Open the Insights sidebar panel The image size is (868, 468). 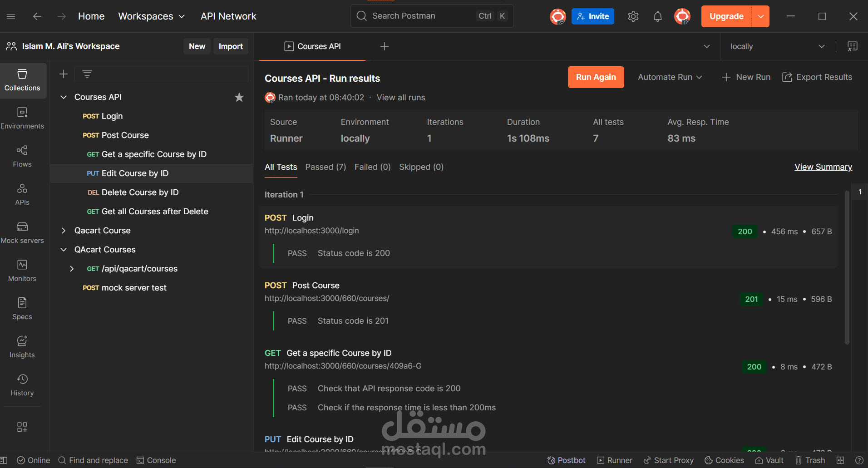pyautogui.click(x=22, y=347)
